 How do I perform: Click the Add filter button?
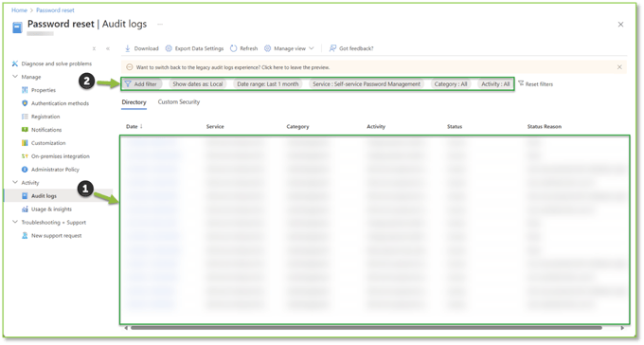pyautogui.click(x=141, y=84)
